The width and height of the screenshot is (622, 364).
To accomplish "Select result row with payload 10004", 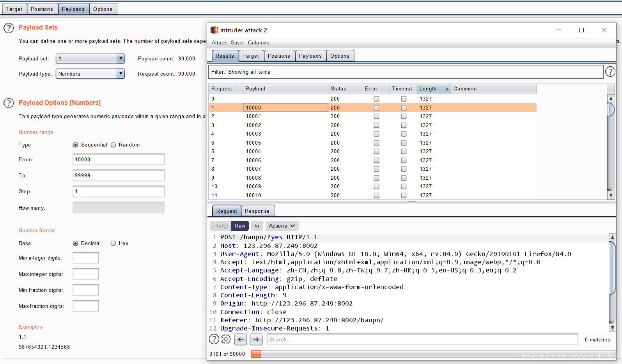I will 373,152.
